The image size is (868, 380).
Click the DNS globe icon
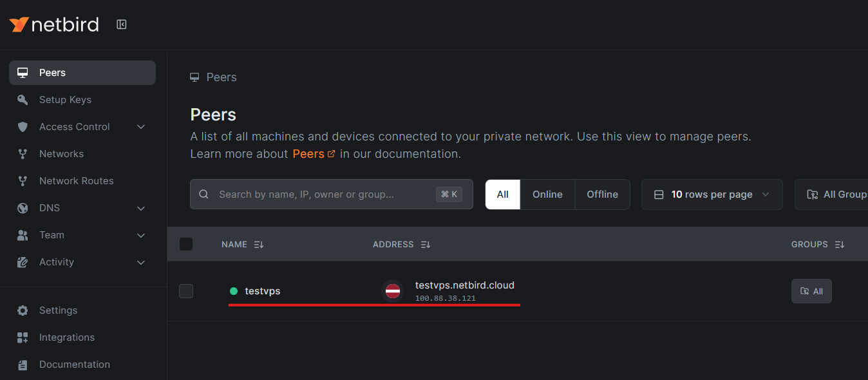click(x=23, y=208)
